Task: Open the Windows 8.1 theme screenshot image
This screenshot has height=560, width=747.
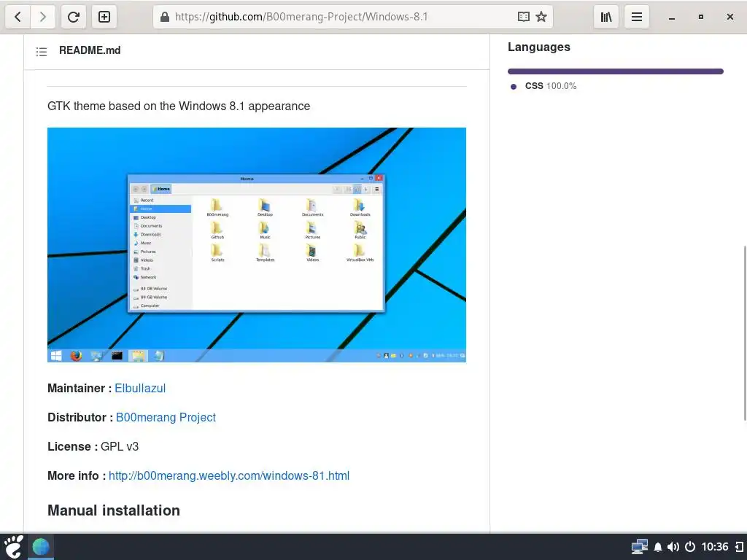Action: click(257, 245)
